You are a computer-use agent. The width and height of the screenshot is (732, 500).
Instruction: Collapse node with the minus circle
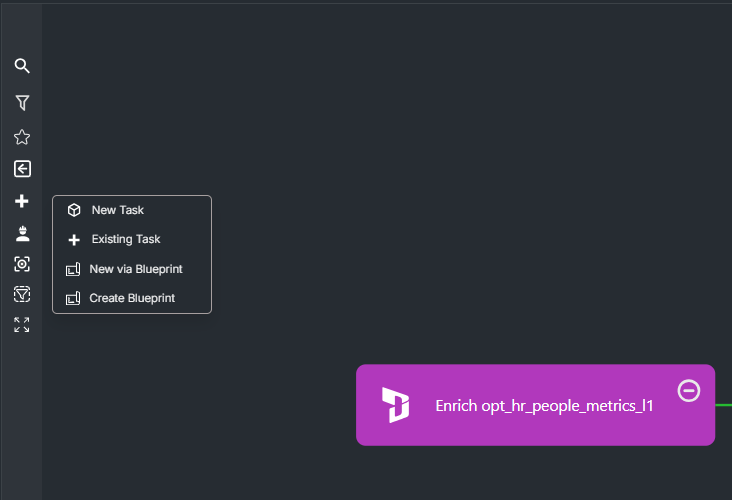pyautogui.click(x=689, y=391)
